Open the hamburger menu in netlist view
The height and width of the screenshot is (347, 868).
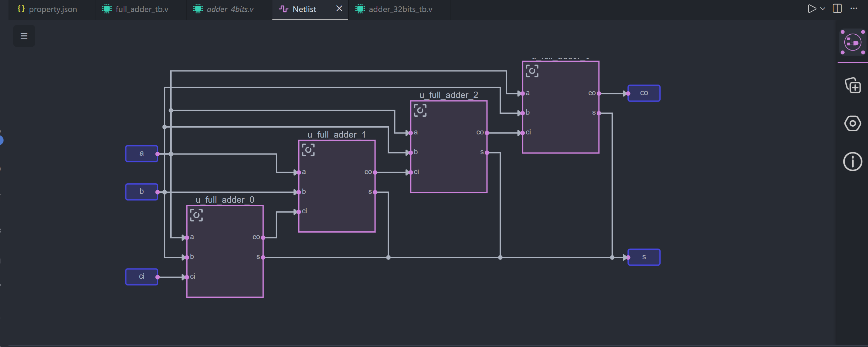click(x=24, y=36)
